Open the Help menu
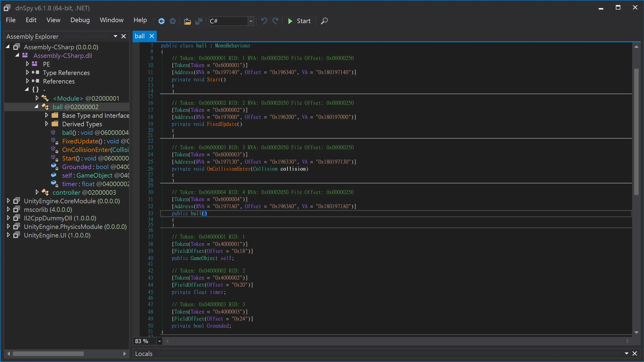 [140, 20]
